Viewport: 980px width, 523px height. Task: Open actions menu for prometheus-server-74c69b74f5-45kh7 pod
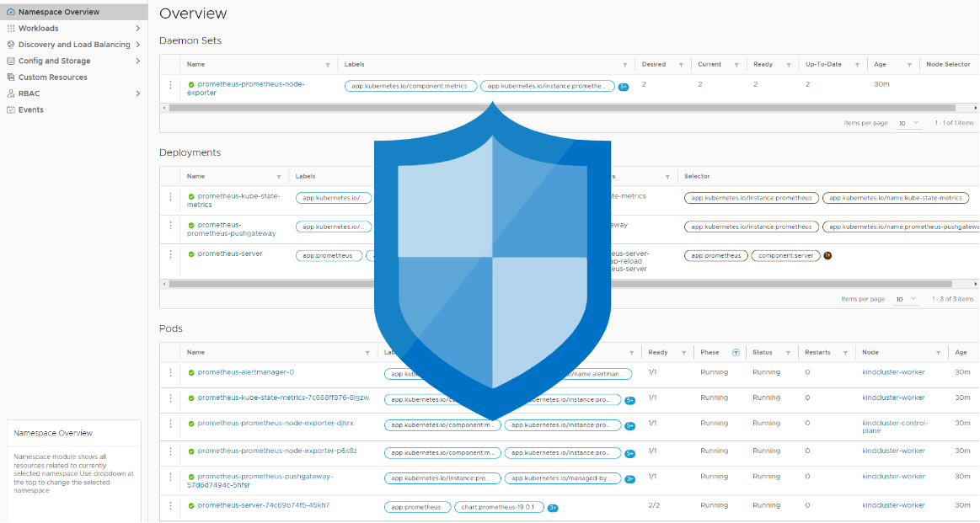click(x=170, y=505)
